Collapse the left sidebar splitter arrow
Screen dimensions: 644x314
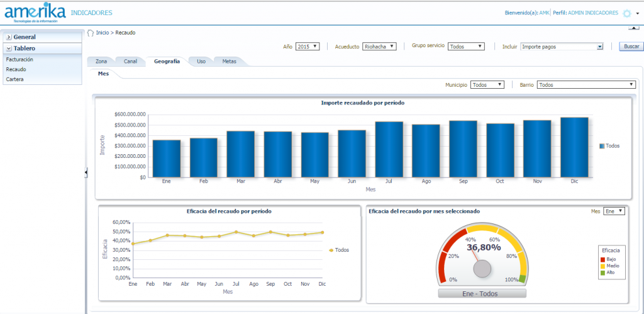(86, 172)
